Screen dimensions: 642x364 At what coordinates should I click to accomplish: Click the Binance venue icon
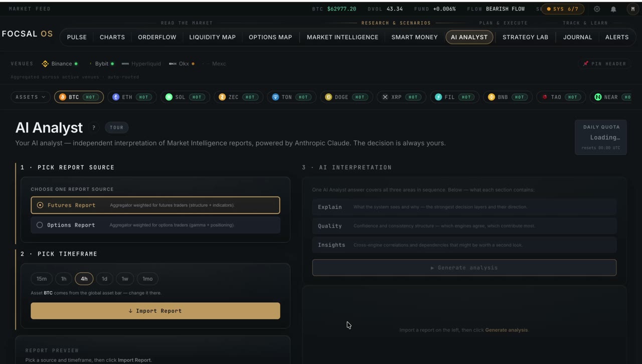point(45,64)
